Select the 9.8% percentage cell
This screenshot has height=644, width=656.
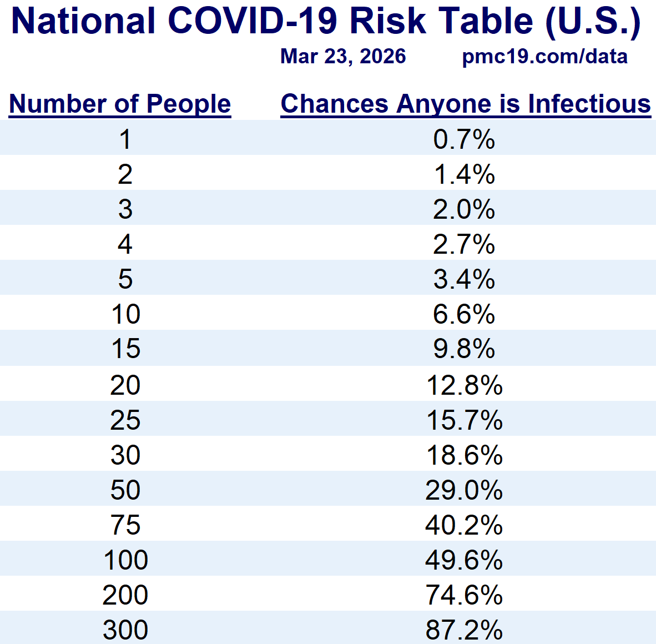tap(464, 349)
